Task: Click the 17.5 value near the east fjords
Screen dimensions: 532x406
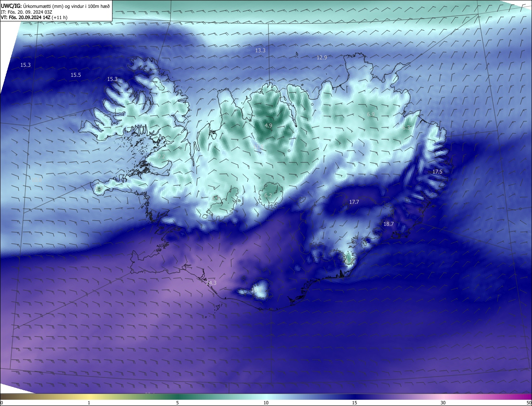Action: pos(437,171)
